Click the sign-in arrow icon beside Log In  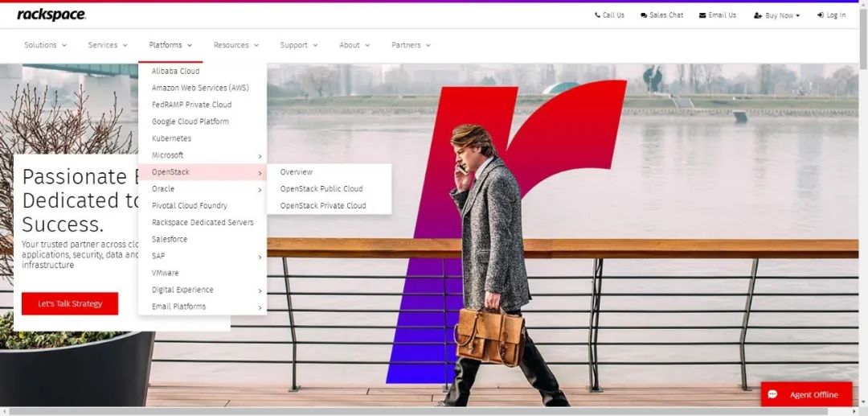821,15
